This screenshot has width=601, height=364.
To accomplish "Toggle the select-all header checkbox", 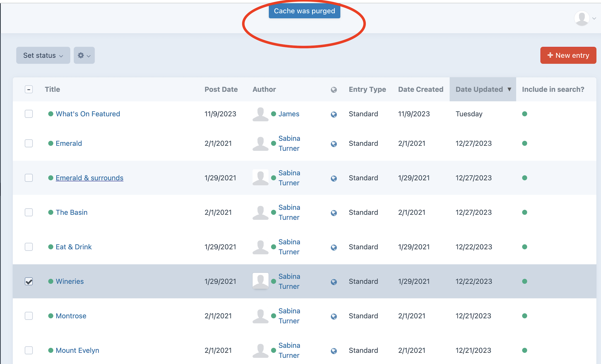I will [29, 89].
